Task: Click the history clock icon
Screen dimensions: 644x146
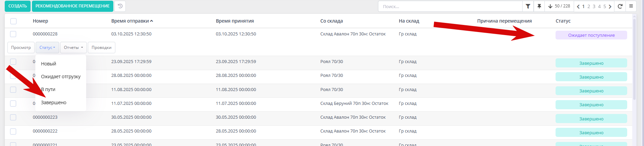Action: click(x=120, y=6)
